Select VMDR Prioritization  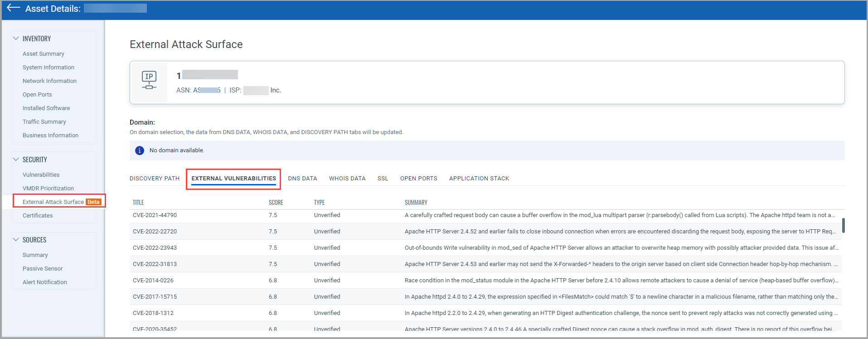click(48, 189)
